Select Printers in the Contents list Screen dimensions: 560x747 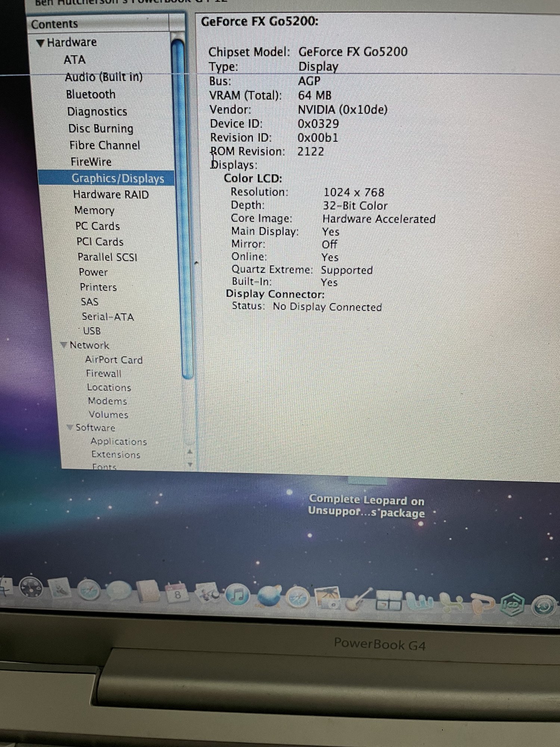[98, 287]
